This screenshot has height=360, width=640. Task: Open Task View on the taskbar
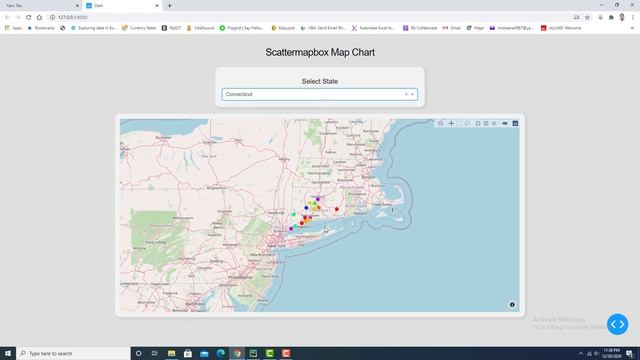click(x=155, y=353)
